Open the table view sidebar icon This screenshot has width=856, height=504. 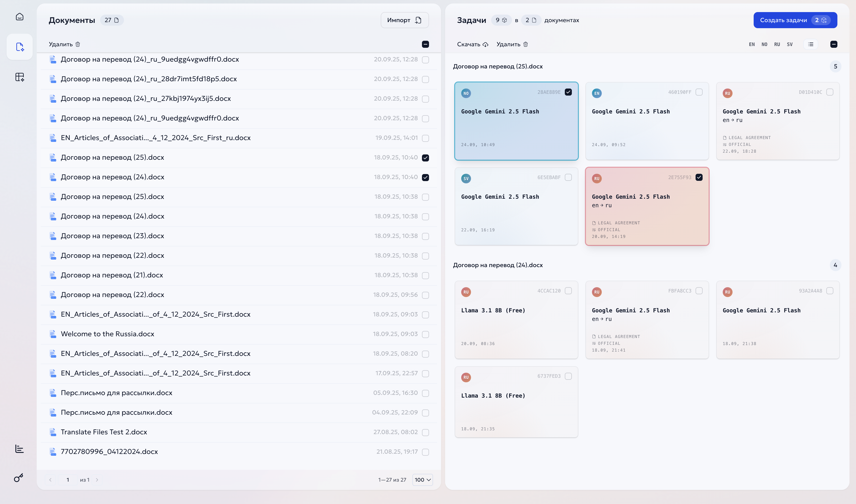coord(20,77)
